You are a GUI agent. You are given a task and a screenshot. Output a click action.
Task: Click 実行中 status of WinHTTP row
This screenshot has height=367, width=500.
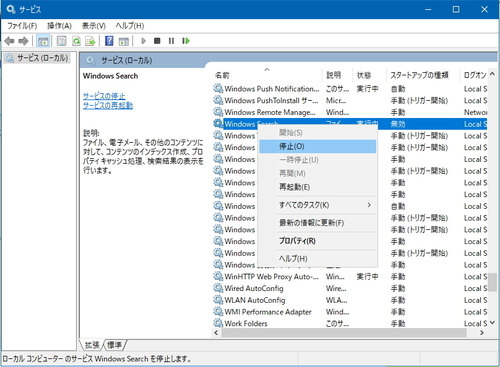367,276
